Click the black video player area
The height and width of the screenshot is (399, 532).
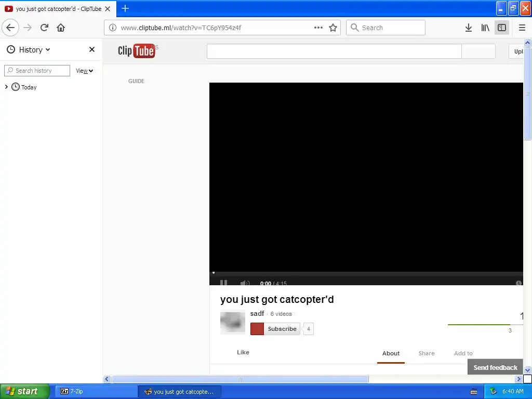tap(366, 177)
